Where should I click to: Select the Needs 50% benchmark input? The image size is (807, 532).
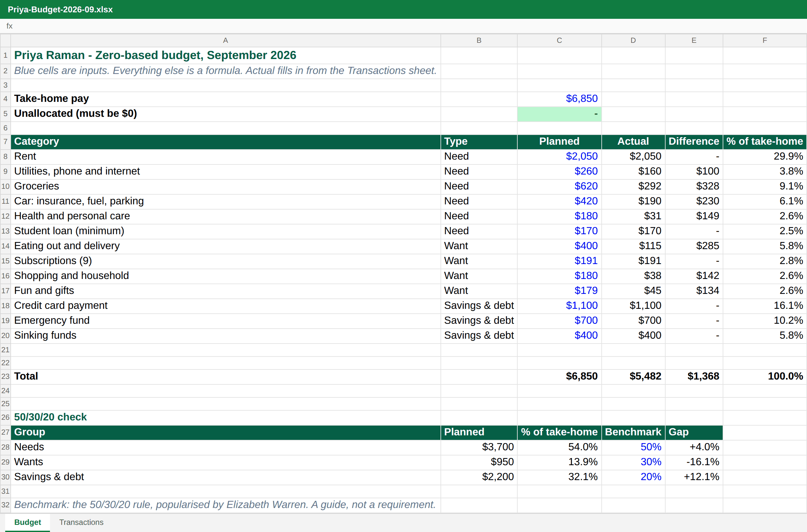633,447
